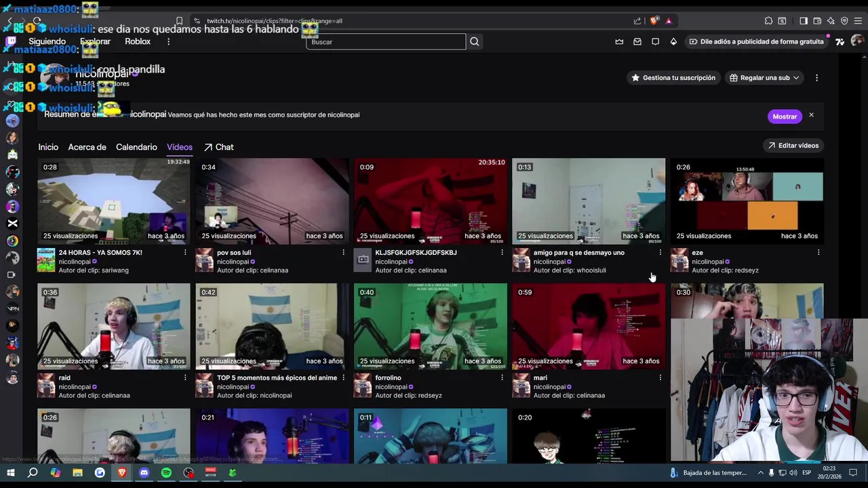868x488 pixels.
Task: Open clip author link sariwang
Action: click(113, 270)
